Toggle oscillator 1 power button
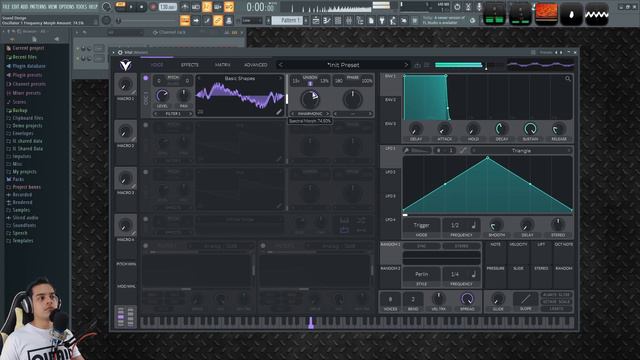 point(146,78)
